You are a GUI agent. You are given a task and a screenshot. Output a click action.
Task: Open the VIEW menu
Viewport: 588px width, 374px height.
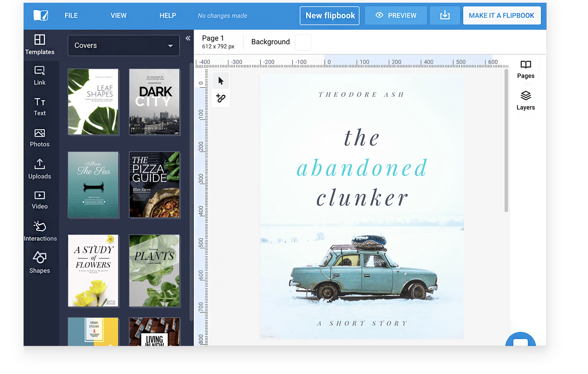[x=119, y=15]
